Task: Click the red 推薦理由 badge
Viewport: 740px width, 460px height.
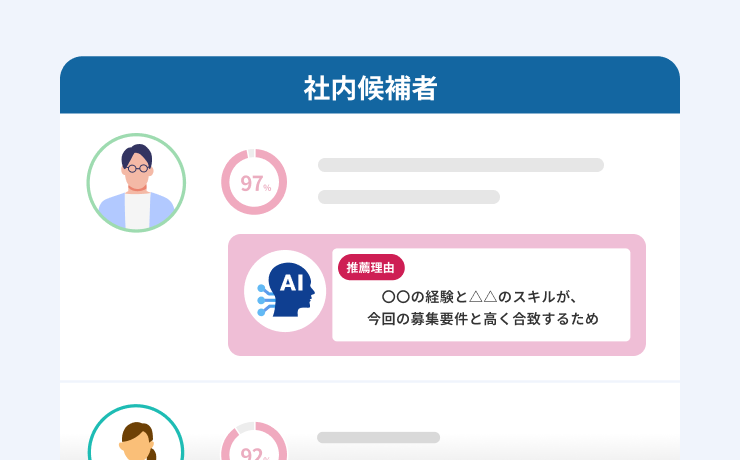Action: (x=371, y=267)
